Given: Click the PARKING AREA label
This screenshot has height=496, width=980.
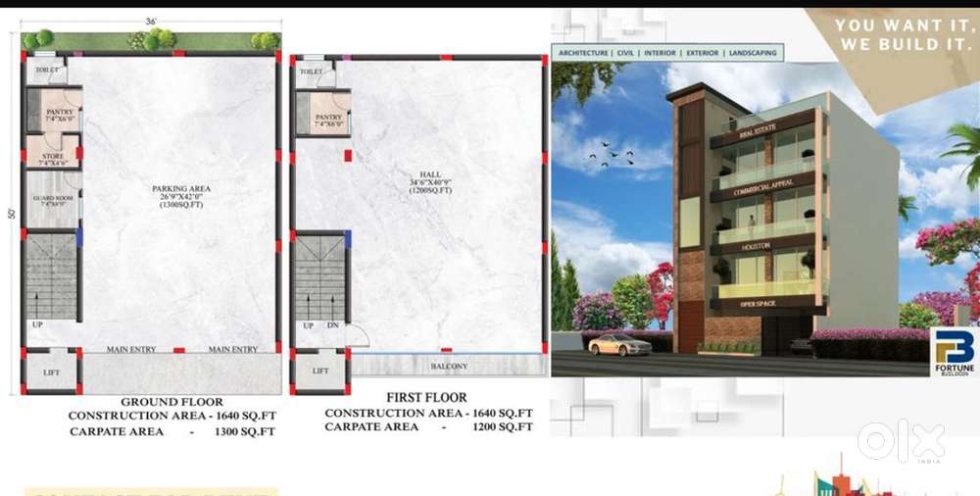Looking at the screenshot, I should (181, 196).
